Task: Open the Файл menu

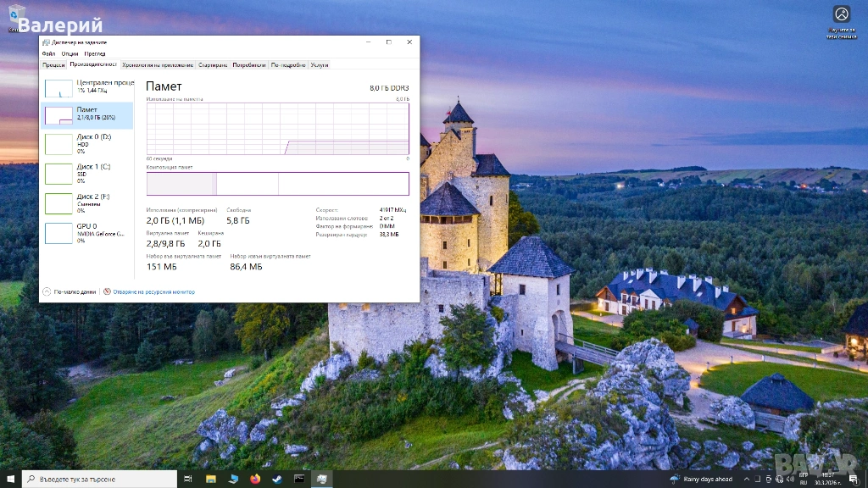Action: click(x=48, y=53)
